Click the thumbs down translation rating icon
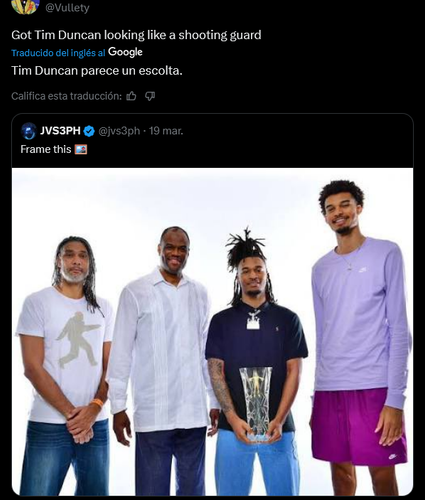Screen dimensions: 425x500 pyautogui.click(x=150, y=96)
